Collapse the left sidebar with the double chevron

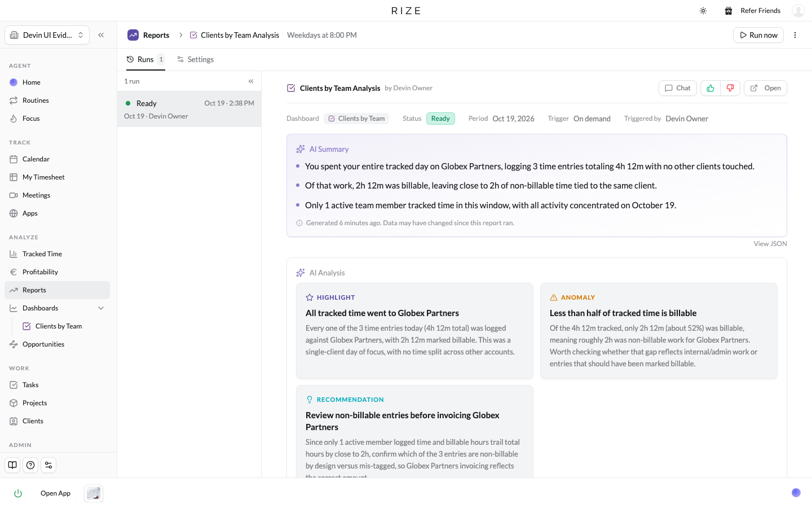[101, 35]
